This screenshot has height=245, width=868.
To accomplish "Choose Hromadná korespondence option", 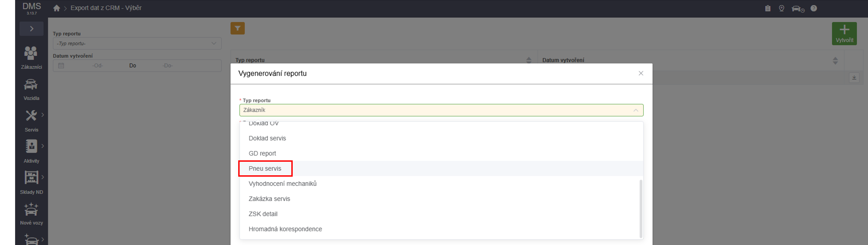I will point(285,229).
